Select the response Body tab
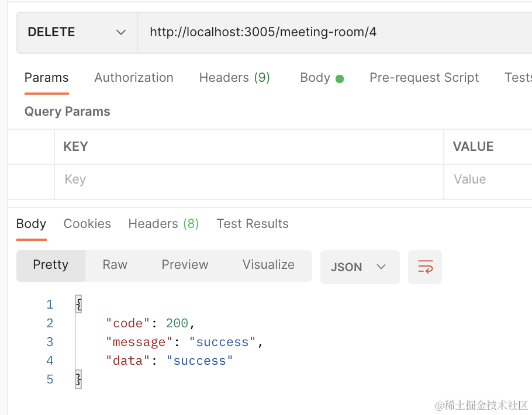532x415 pixels. click(x=31, y=224)
